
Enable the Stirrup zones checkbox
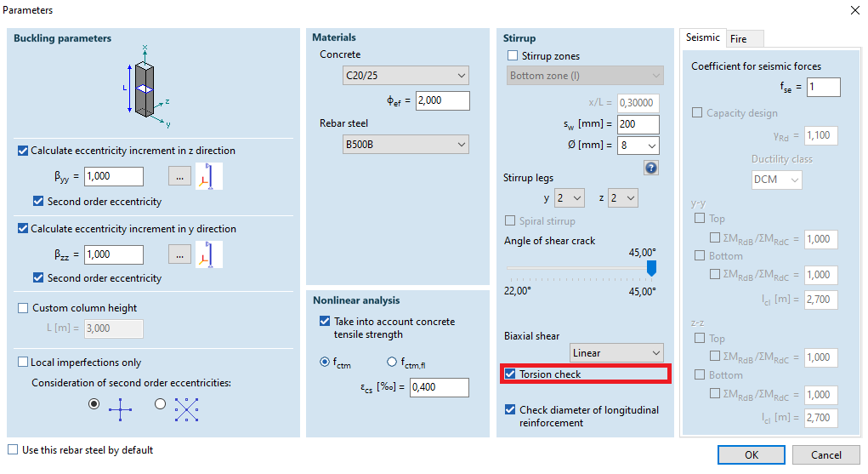513,56
